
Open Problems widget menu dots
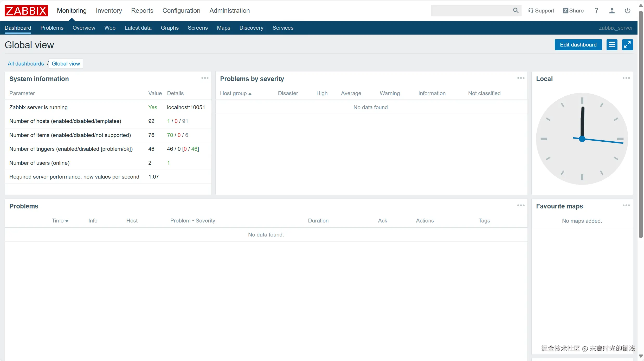click(521, 205)
